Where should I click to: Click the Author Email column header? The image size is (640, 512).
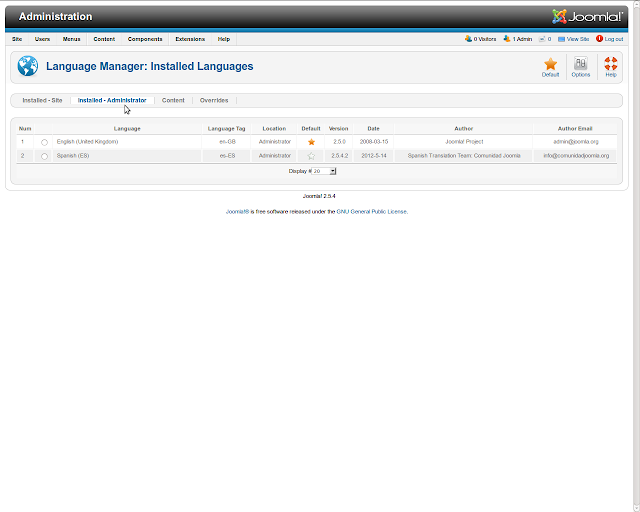pos(575,129)
